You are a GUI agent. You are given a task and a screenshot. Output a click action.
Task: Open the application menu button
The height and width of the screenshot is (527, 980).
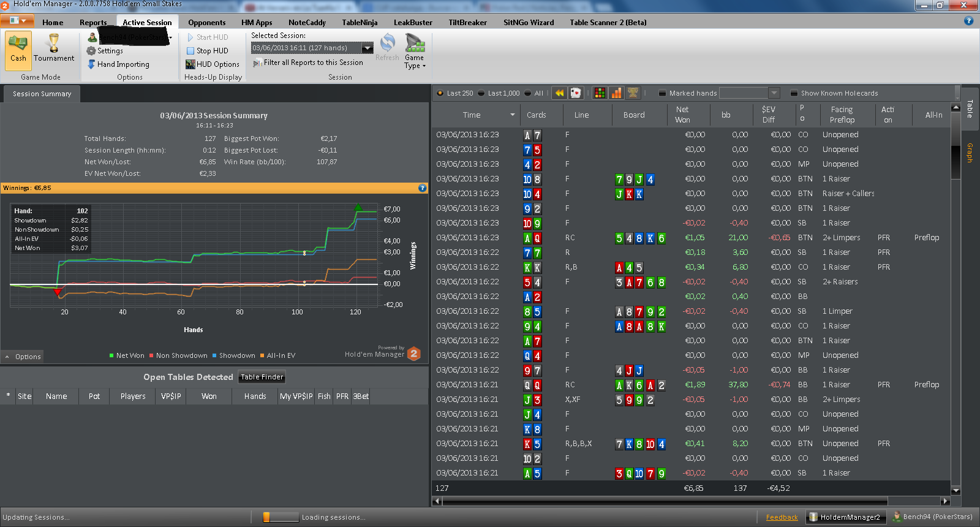pos(17,21)
